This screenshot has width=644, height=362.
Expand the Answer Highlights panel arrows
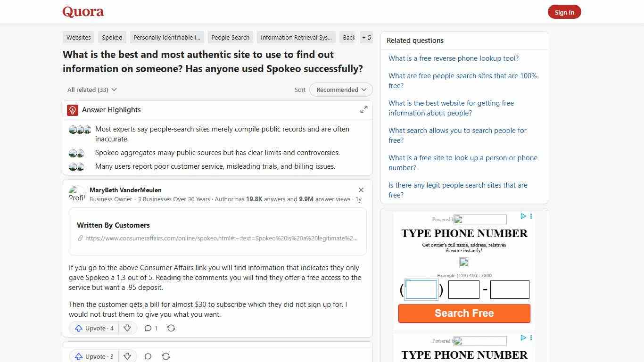363,109
